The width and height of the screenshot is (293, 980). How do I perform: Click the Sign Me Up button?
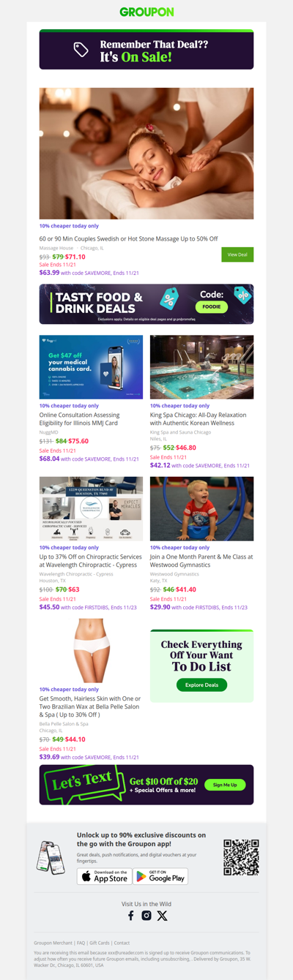[225, 785]
